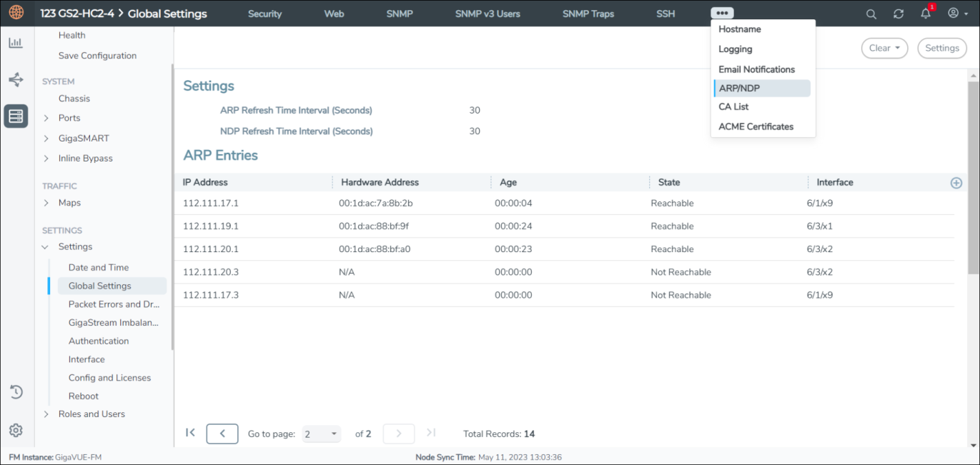Click the history clock icon in sidebar

[x=16, y=392]
